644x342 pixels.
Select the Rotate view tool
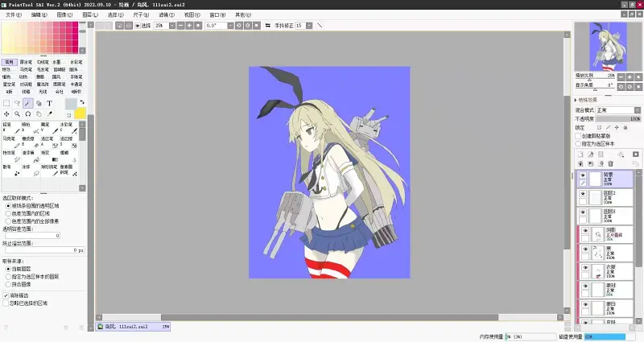pyautogui.click(x=28, y=113)
